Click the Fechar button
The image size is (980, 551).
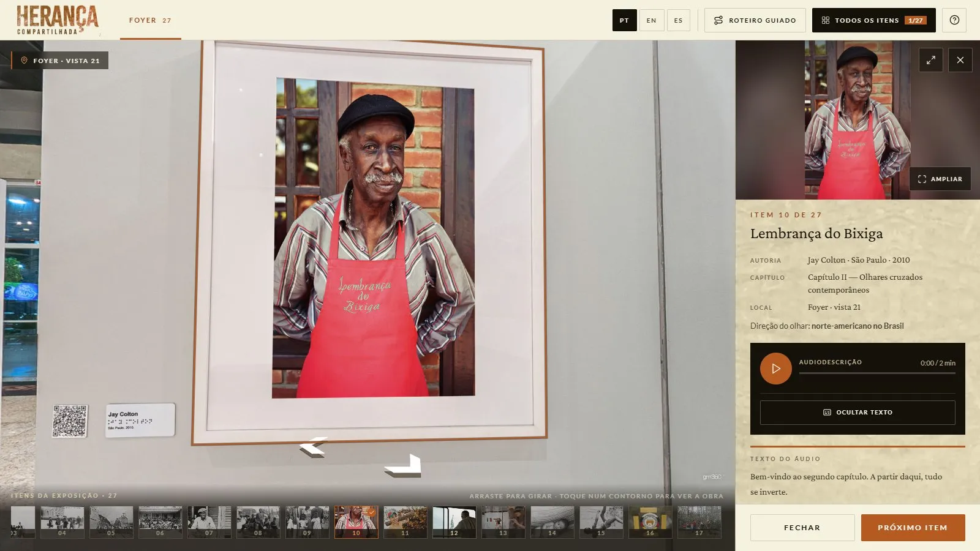point(802,528)
